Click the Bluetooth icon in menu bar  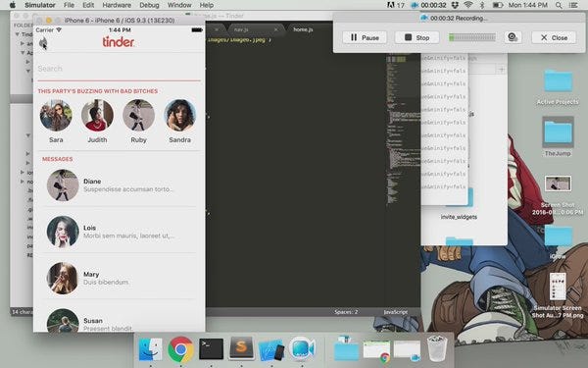pos(482,5)
